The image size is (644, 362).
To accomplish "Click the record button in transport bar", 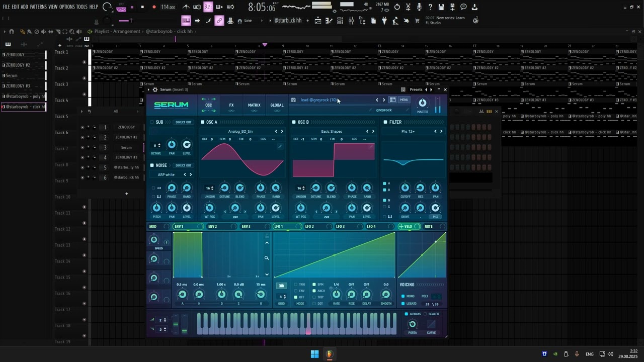I will [153, 7].
